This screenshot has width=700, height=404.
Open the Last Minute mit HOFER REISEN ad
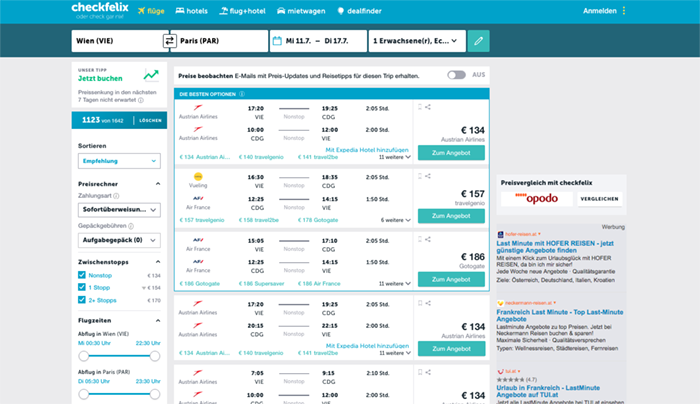click(x=555, y=247)
